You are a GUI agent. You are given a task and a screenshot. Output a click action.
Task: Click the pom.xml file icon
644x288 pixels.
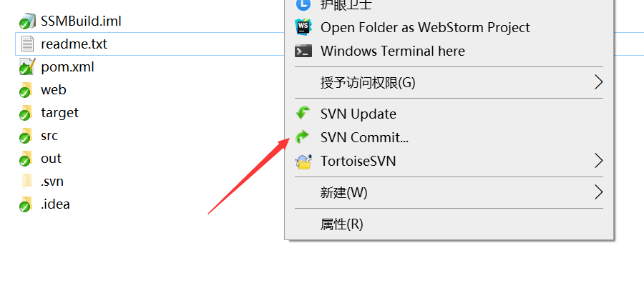(27, 67)
